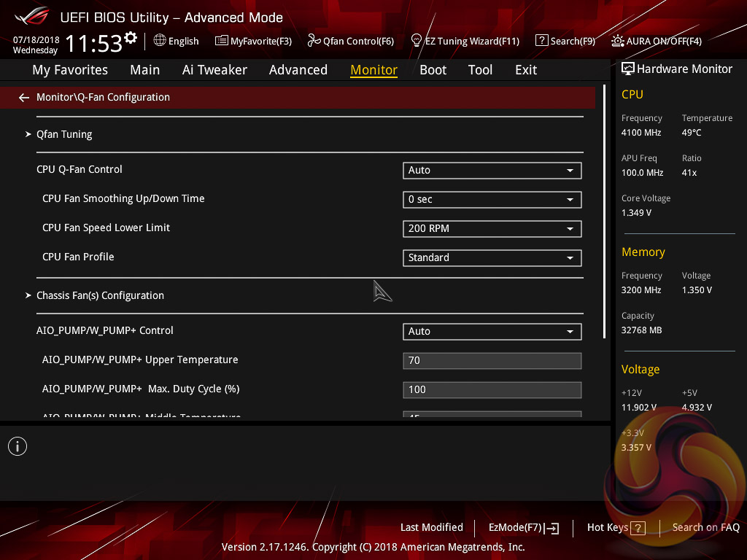Viewport: 747px width, 560px height.
Task: Open Search(F9) question icon
Action: (x=541, y=41)
